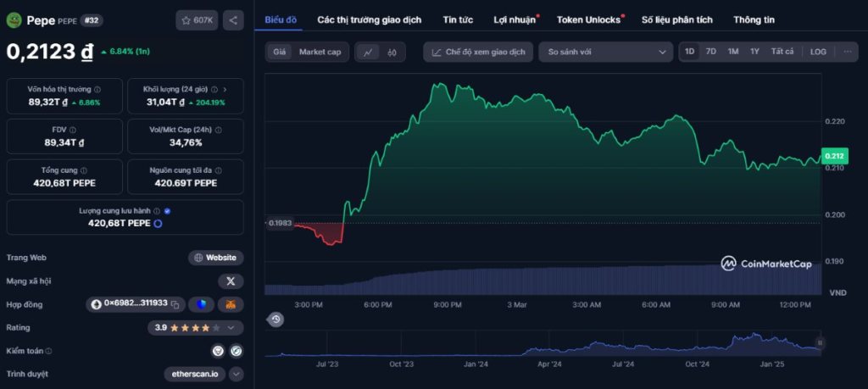Switch to the Tin tức tab
This screenshot has height=389, width=868.
pyautogui.click(x=458, y=20)
